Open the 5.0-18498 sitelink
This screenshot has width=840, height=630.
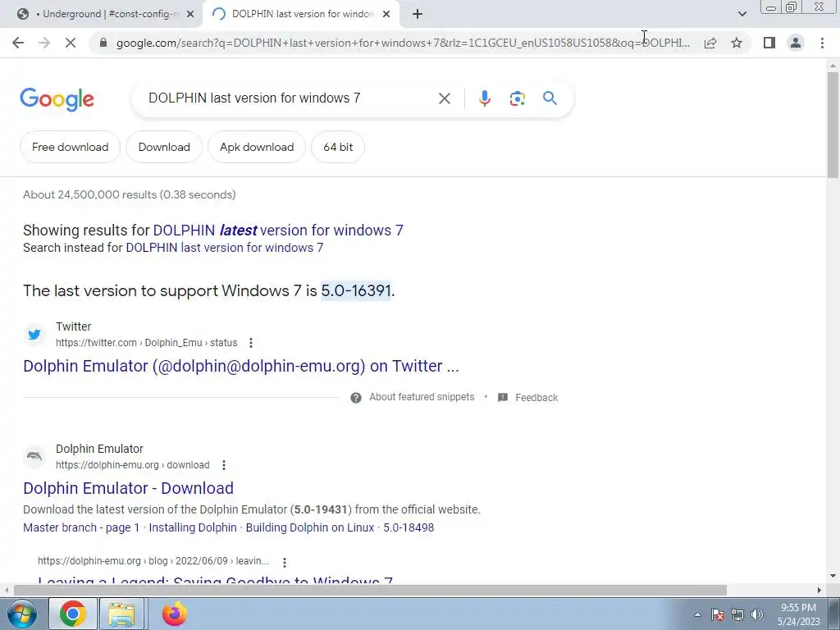pyautogui.click(x=409, y=527)
